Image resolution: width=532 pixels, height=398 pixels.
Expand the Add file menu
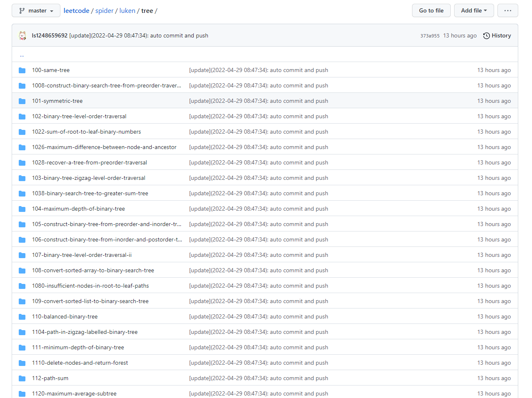pyautogui.click(x=474, y=11)
